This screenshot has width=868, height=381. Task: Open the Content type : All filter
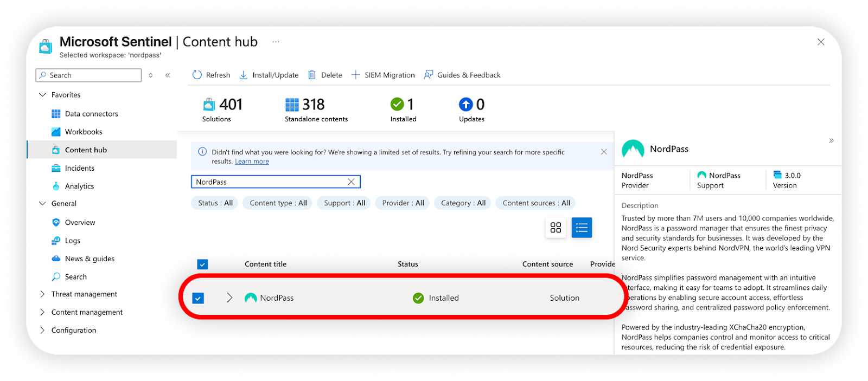(x=278, y=203)
